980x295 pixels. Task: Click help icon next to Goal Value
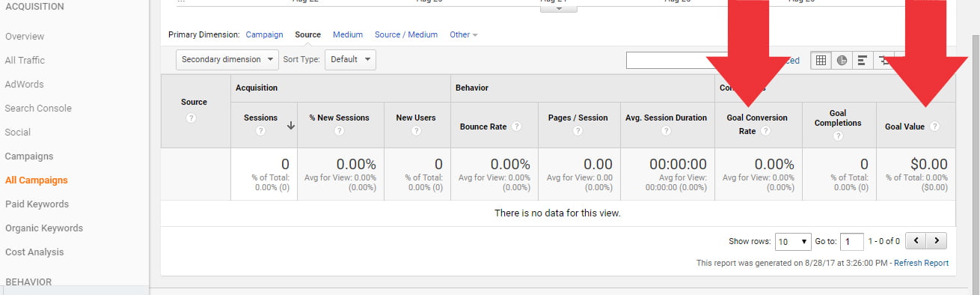pyautogui.click(x=934, y=127)
